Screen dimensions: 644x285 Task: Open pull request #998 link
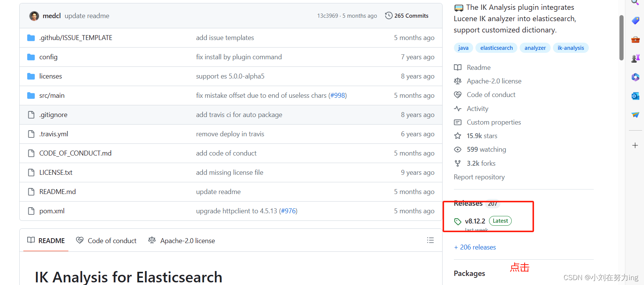click(337, 96)
